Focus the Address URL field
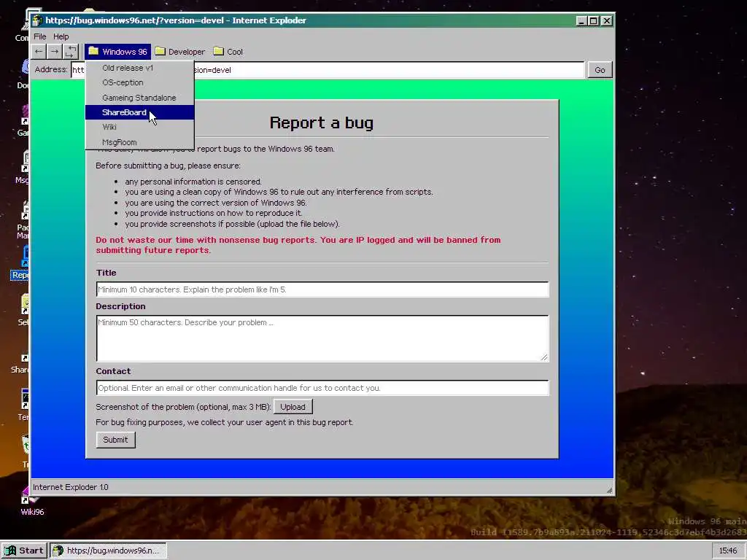 pos(328,70)
